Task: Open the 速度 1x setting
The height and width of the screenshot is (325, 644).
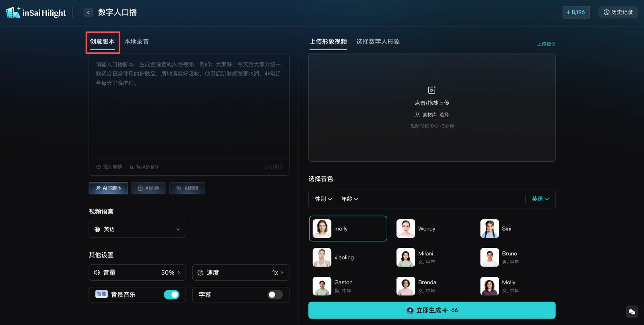Action: click(241, 273)
